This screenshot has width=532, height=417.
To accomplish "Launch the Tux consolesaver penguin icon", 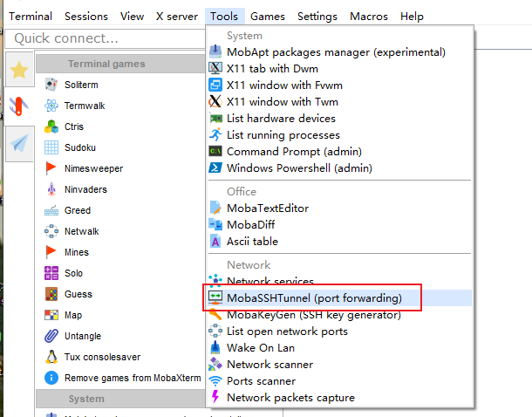I will pyautogui.click(x=51, y=357).
